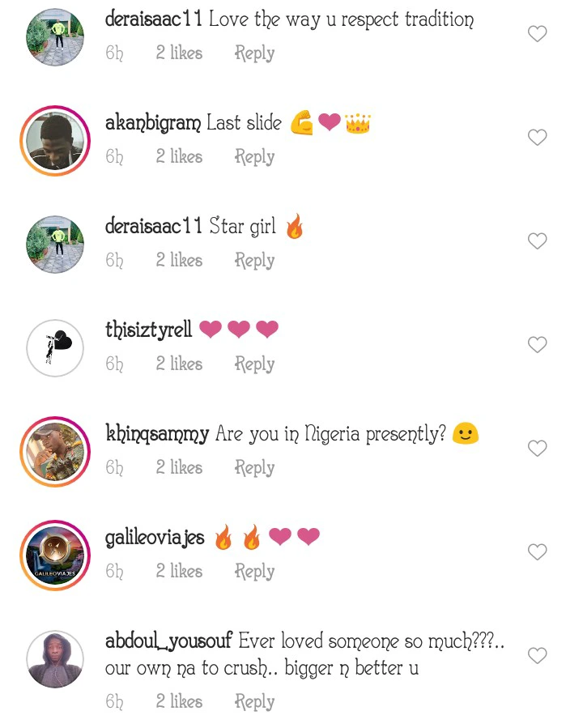Reply to akanbigram's Last slide comment
583x728 pixels.
pos(254,157)
